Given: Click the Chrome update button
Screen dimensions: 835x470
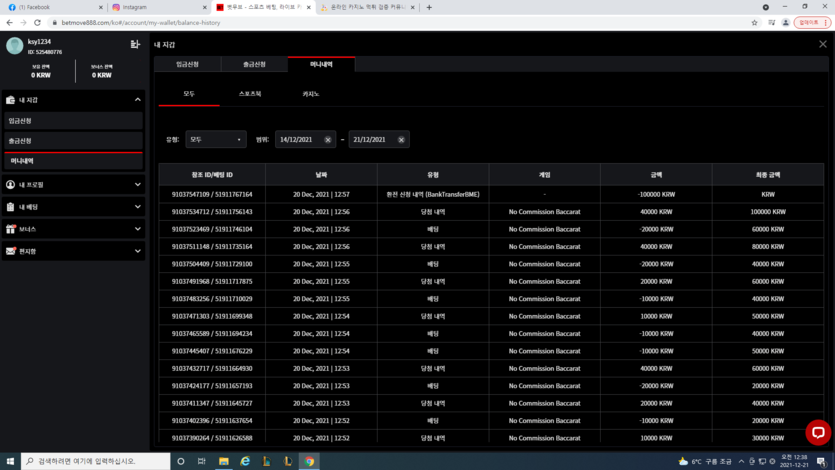Looking at the screenshot, I should tap(812, 22).
